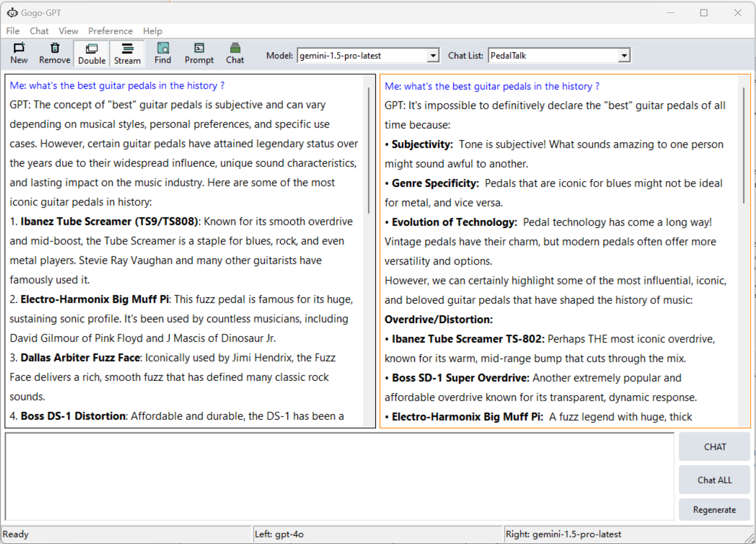Click 'Subjectivity:' bullet in right pane
The width and height of the screenshot is (756, 544).
click(422, 145)
